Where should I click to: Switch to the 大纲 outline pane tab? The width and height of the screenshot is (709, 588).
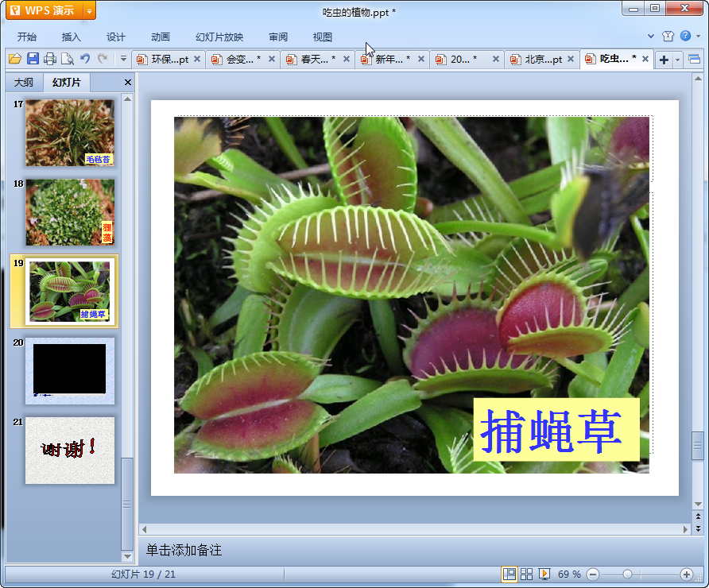(24, 83)
